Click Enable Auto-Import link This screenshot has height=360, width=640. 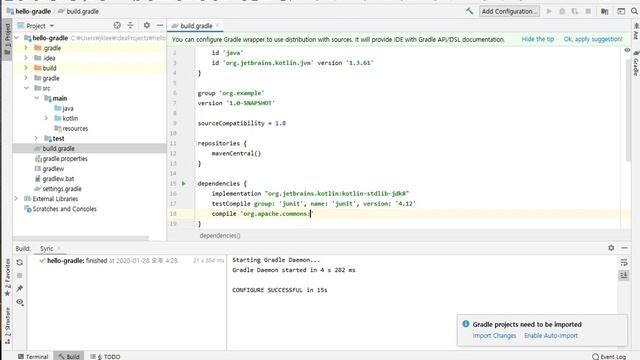point(551,336)
